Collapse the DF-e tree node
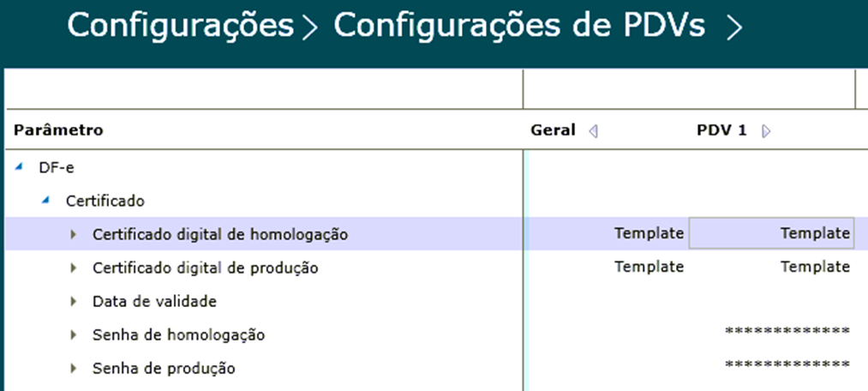This screenshot has width=868, height=391. point(20,167)
